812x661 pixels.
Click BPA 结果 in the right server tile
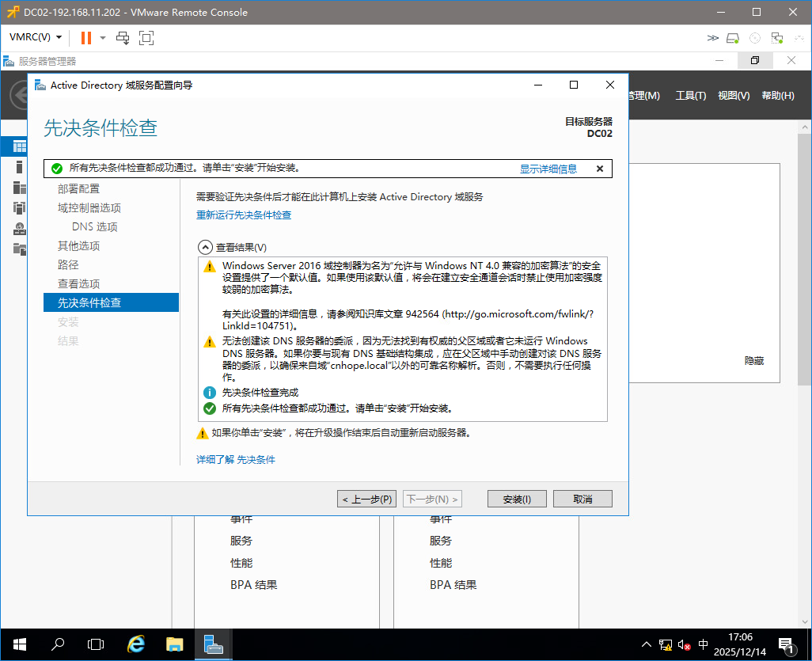[453, 585]
